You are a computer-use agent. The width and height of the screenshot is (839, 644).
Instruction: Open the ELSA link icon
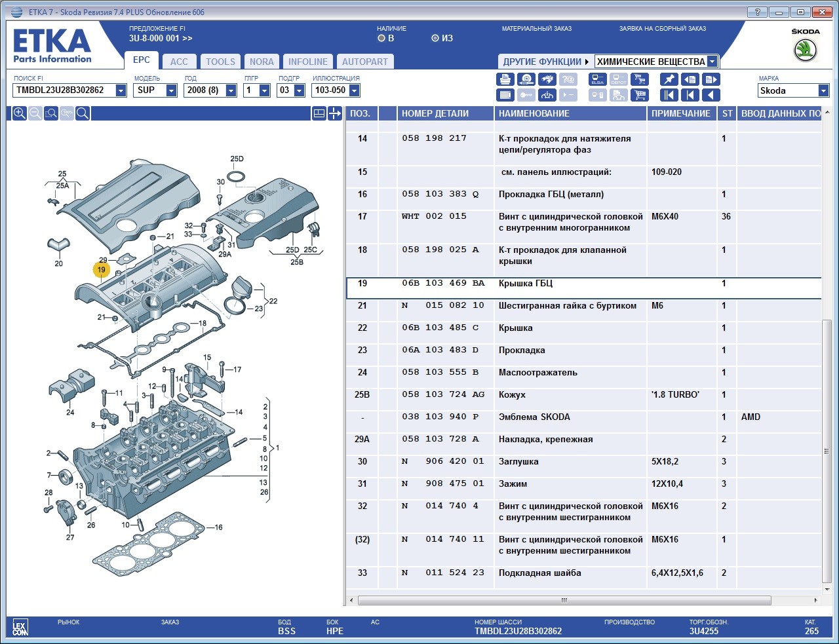click(x=597, y=79)
